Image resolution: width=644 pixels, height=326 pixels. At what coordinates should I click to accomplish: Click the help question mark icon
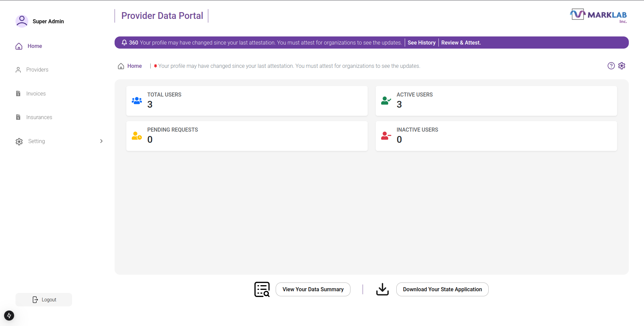point(611,66)
